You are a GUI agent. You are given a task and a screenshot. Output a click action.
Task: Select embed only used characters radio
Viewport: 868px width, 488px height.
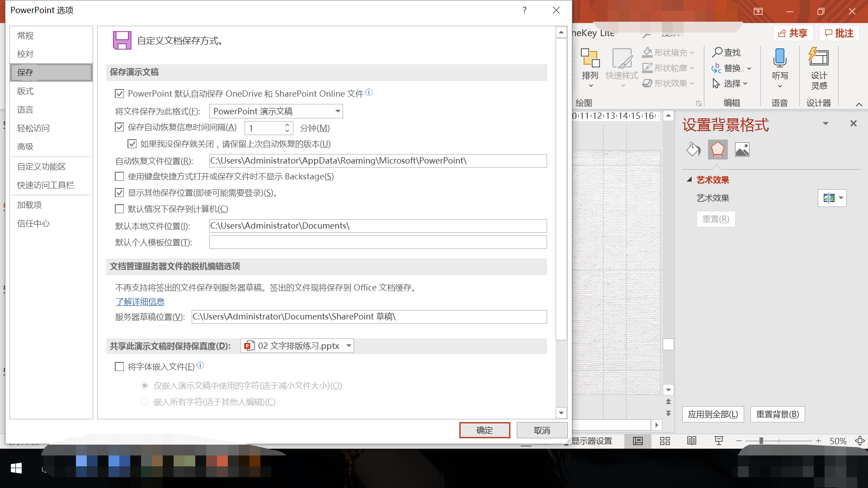coord(145,385)
